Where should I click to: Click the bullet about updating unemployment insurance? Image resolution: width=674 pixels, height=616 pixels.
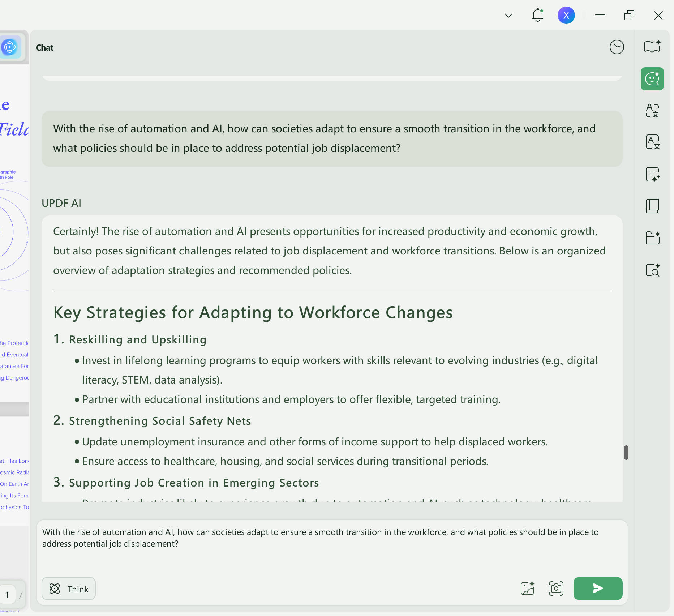click(315, 442)
